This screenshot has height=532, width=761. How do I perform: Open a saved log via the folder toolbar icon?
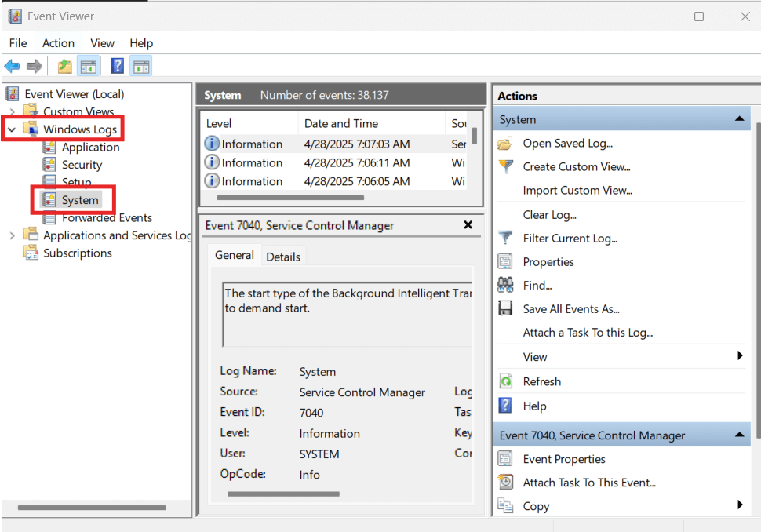click(64, 66)
